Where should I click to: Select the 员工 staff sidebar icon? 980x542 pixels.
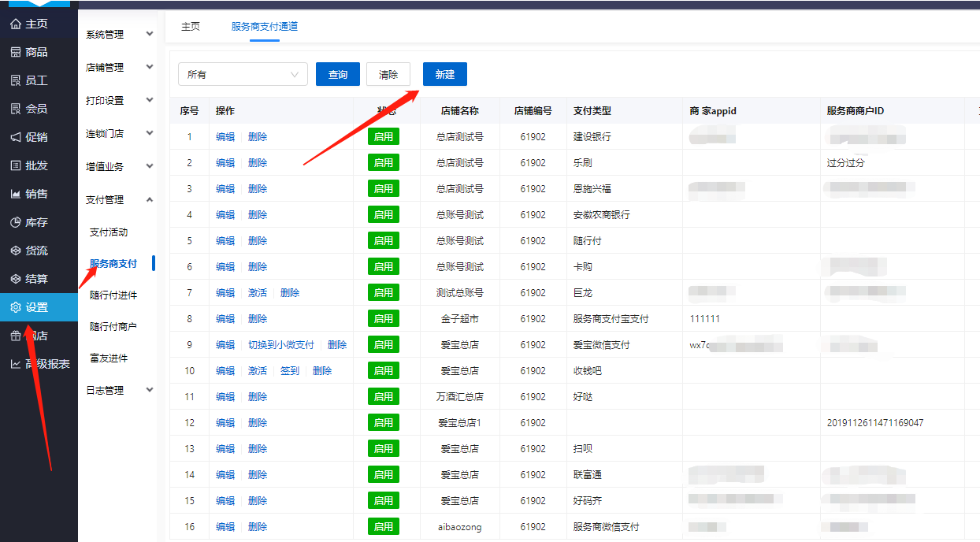pos(15,80)
